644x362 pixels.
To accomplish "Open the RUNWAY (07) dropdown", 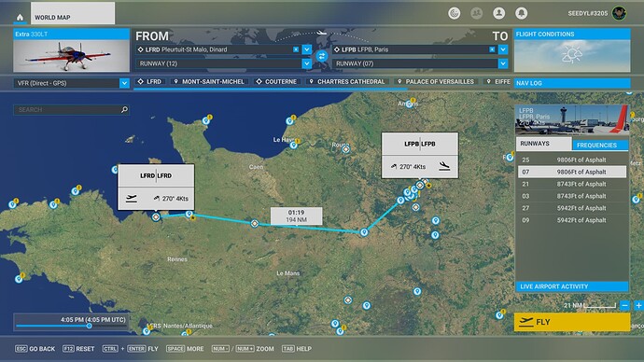I will pos(503,63).
